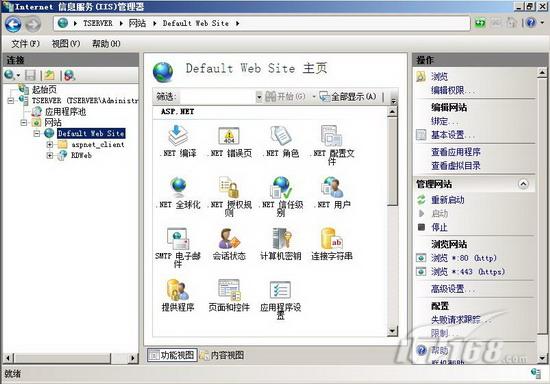Click the new connection globe icon in 连接 toolbar
The height and width of the screenshot is (384, 550).
[x=9, y=75]
